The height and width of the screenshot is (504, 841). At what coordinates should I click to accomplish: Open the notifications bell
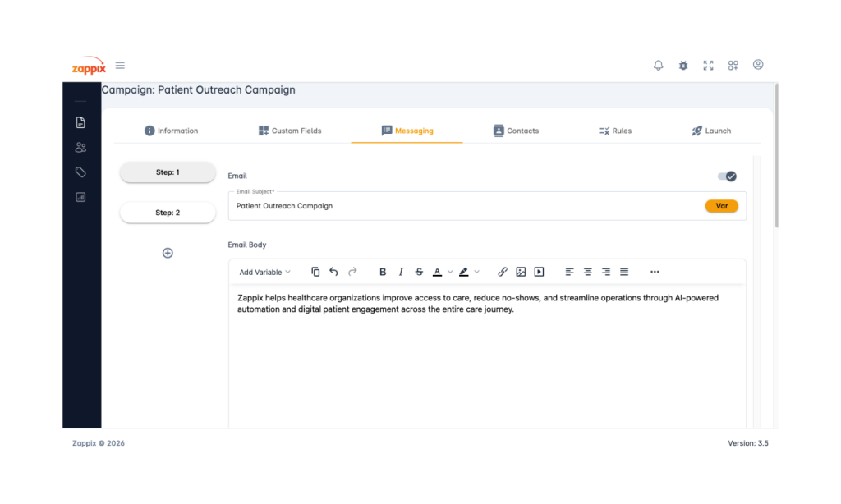click(658, 66)
